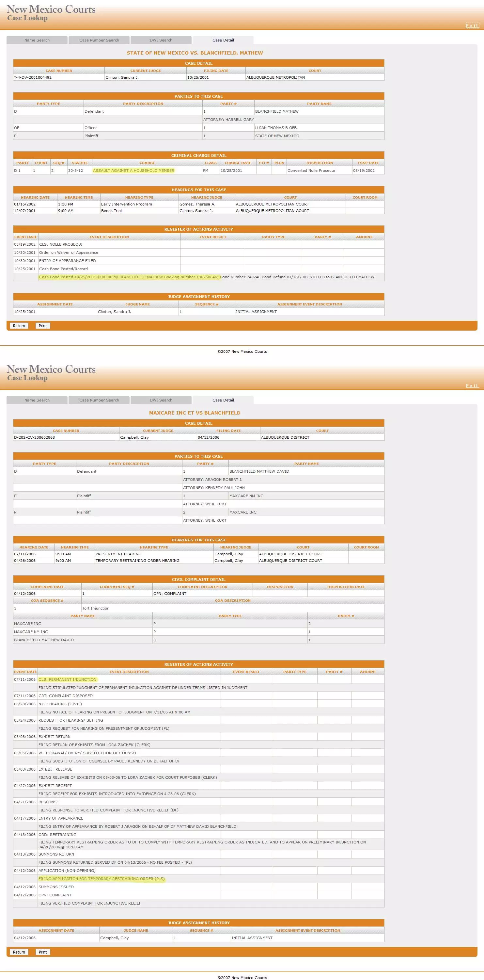484x980 pixels.
Task: Click event 'Order on Waiver of Appearance'
Action: pyautogui.click(x=69, y=252)
